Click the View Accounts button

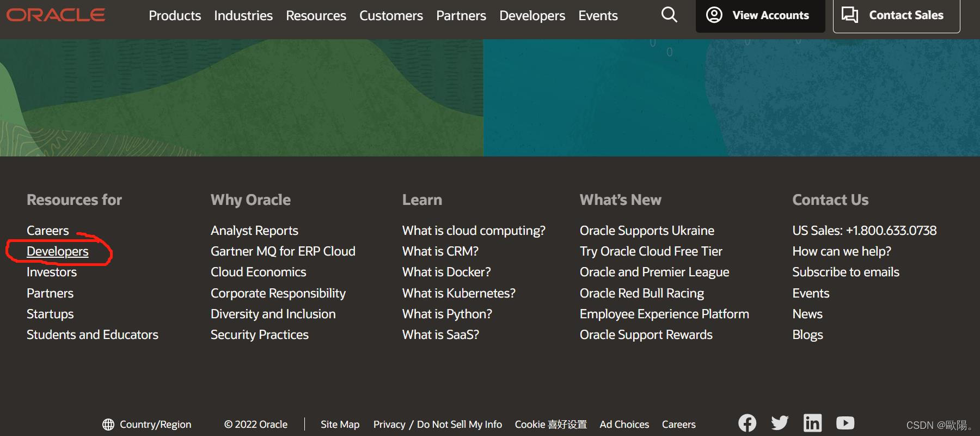point(760,15)
